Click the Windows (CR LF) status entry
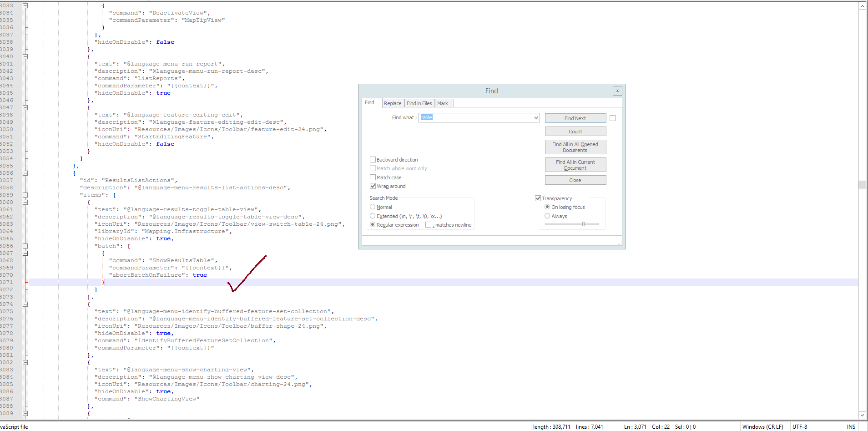The image size is (868, 431). (763, 427)
